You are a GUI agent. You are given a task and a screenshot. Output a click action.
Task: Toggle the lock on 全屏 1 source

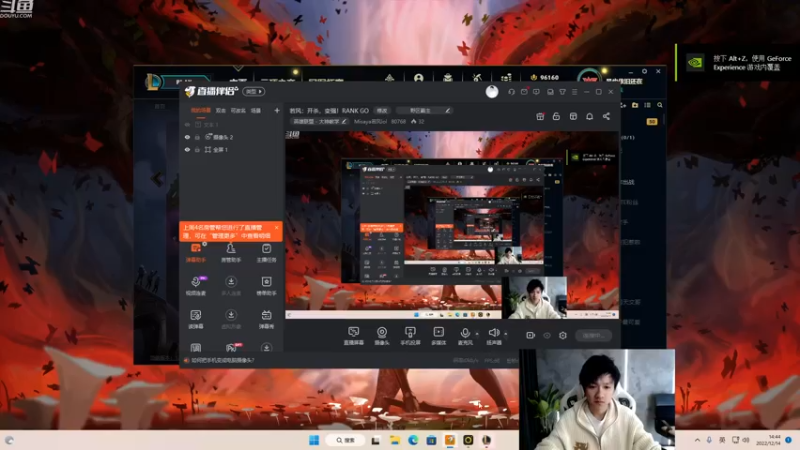tap(197, 149)
